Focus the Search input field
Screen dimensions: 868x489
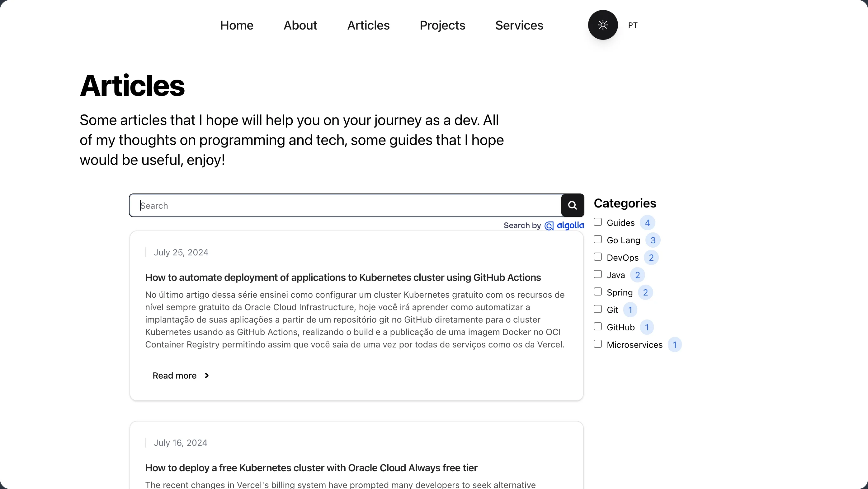pyautogui.click(x=345, y=205)
